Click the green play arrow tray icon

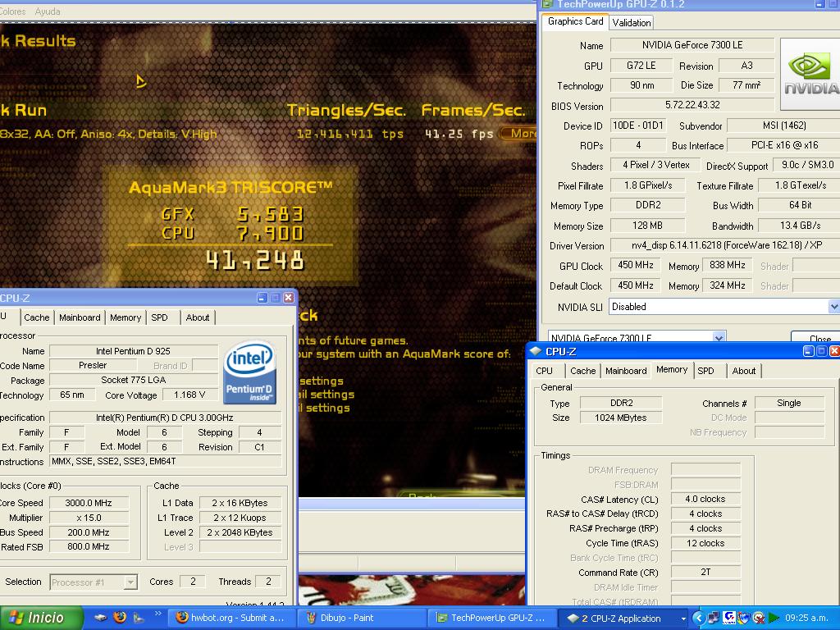773,618
